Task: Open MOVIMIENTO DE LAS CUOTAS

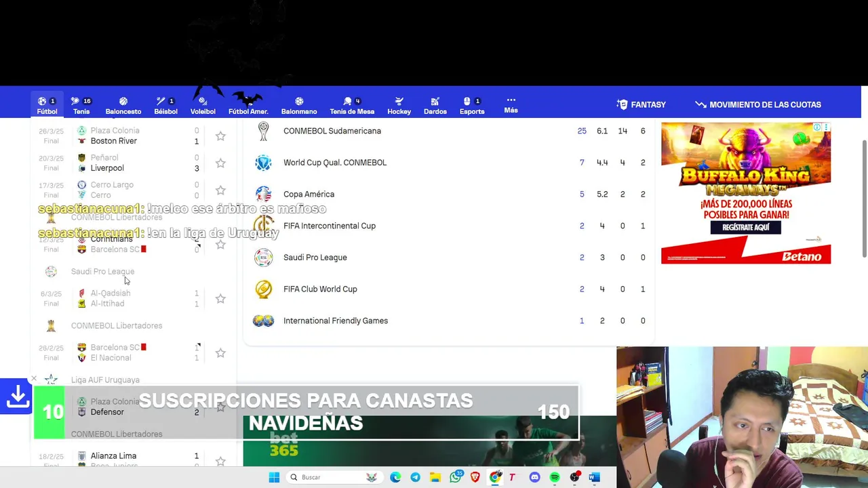Action: point(758,104)
